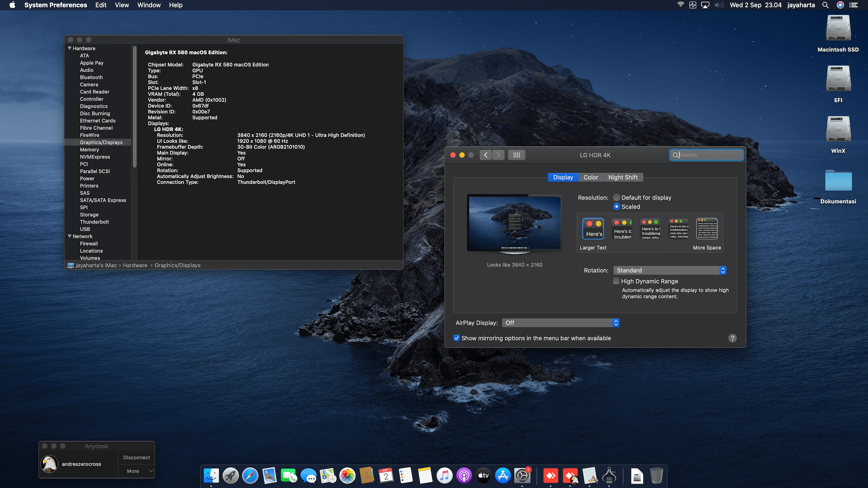Open the Window menu in menu bar

(x=149, y=5)
